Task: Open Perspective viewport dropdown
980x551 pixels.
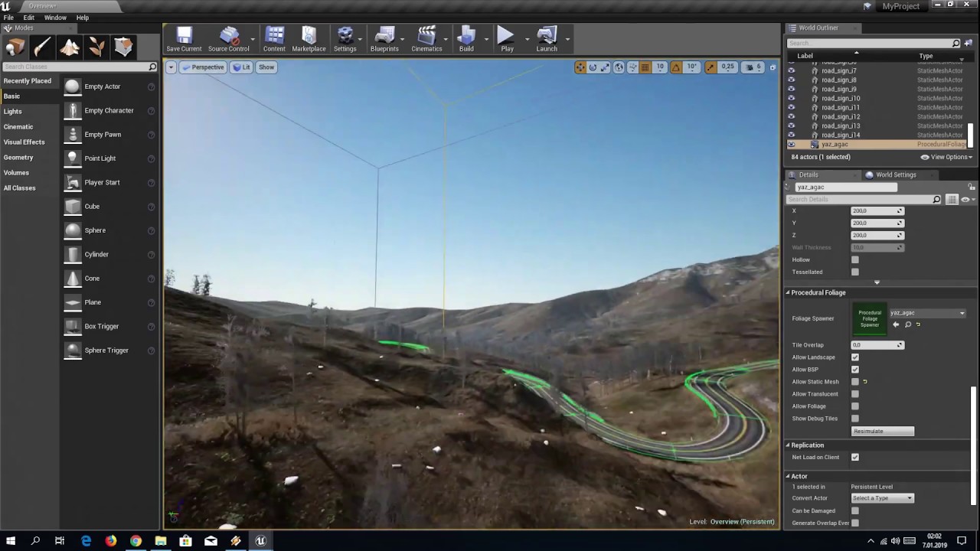Action: point(203,67)
